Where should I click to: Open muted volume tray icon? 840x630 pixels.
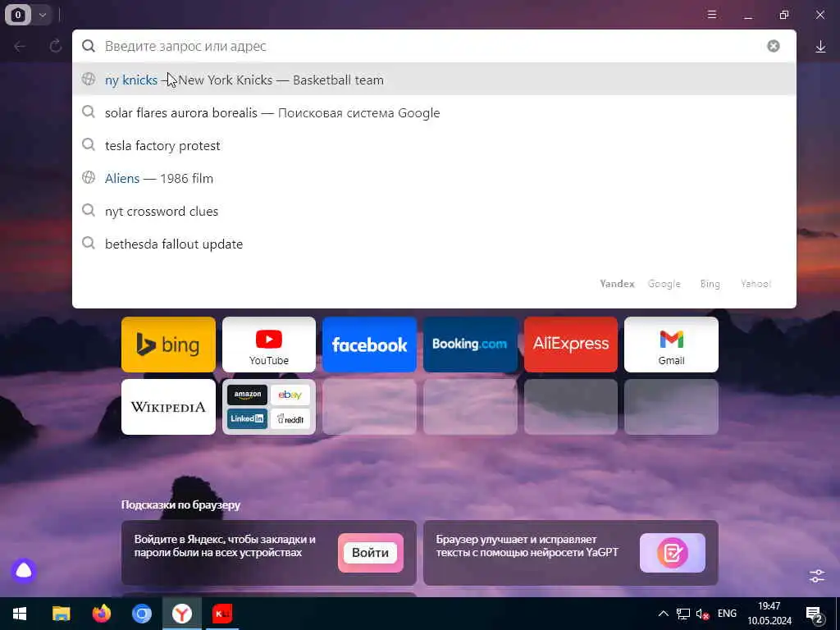pos(702,614)
